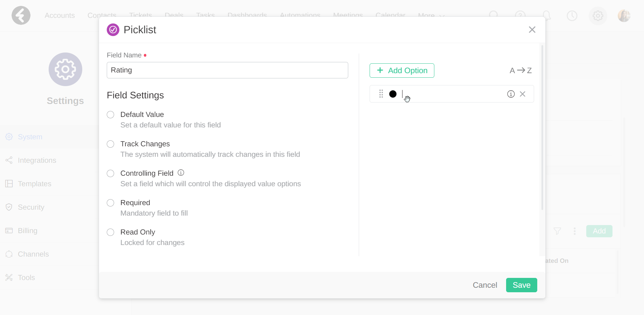Grab the option drag handle

pos(381,94)
